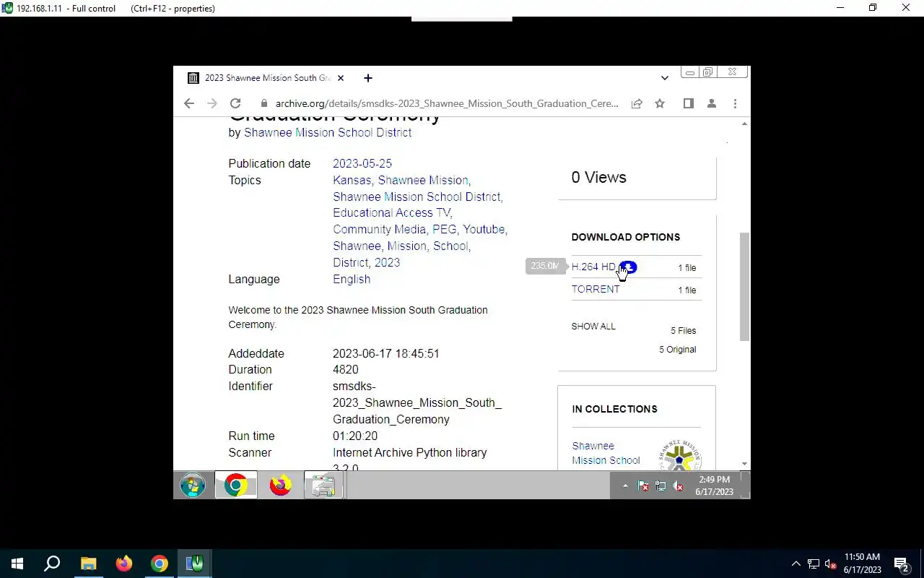
Task: Open Shawnee Mission School collection link
Action: coord(606,453)
